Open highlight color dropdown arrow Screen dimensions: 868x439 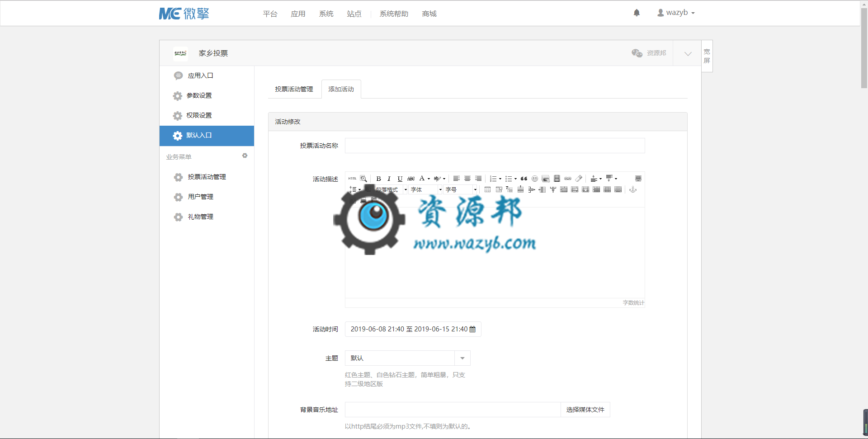pos(444,179)
